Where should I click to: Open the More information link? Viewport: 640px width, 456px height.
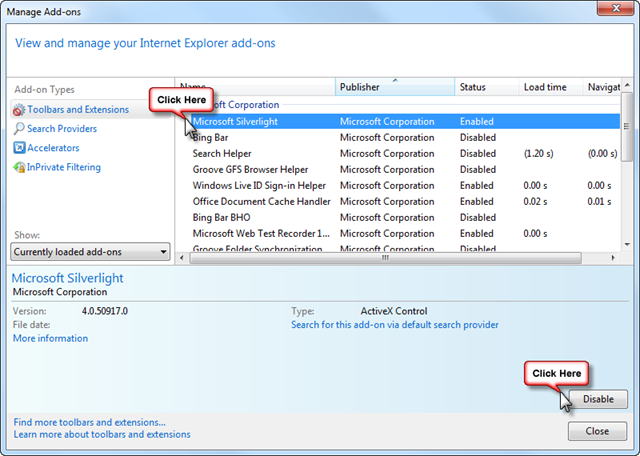(50, 338)
